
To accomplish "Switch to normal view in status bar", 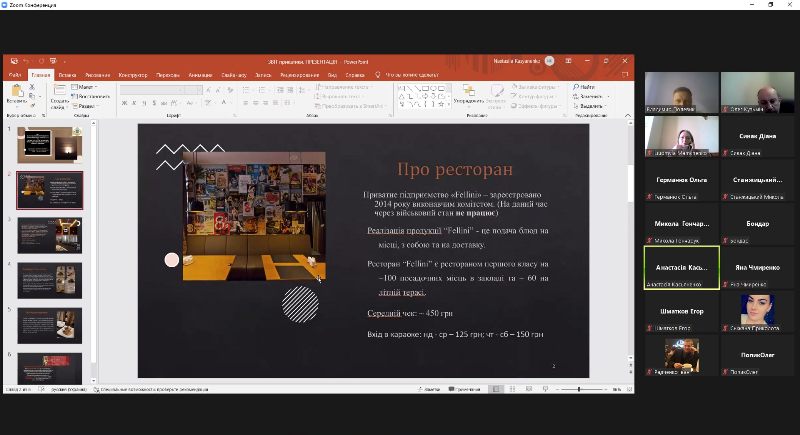I will point(495,389).
